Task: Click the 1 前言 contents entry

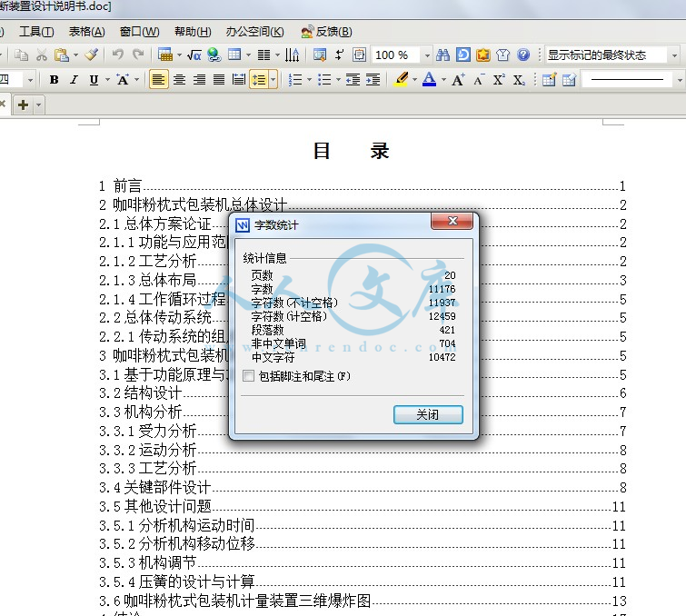Action: click(x=363, y=186)
